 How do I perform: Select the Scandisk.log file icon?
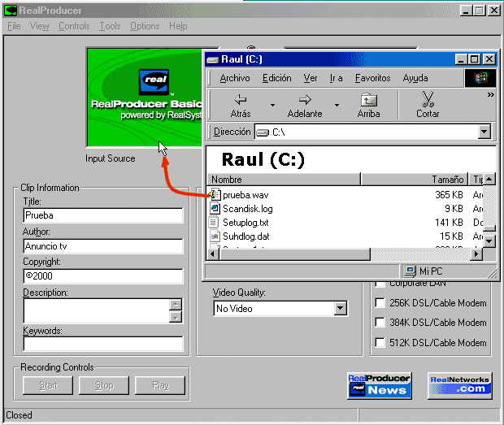[x=215, y=209]
